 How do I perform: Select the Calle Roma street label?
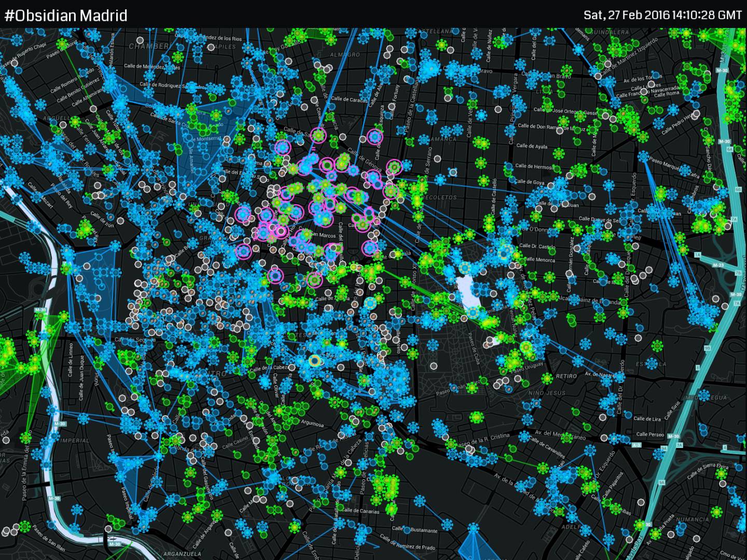(666, 94)
